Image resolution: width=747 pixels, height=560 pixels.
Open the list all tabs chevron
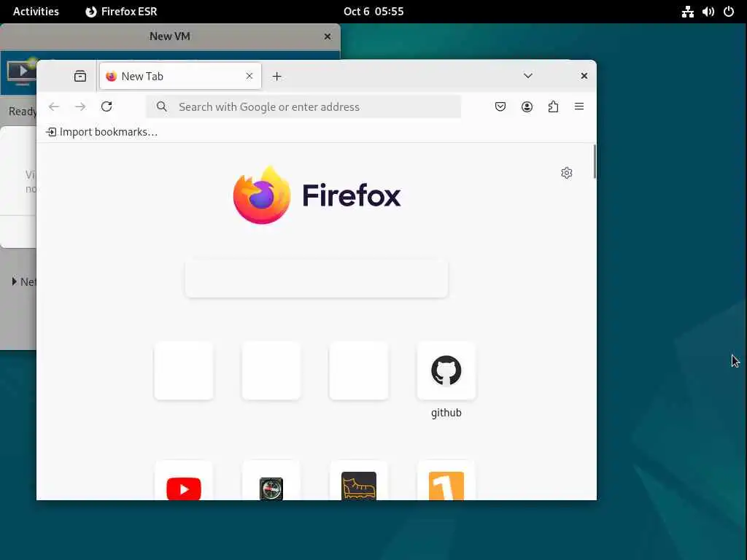tap(528, 76)
